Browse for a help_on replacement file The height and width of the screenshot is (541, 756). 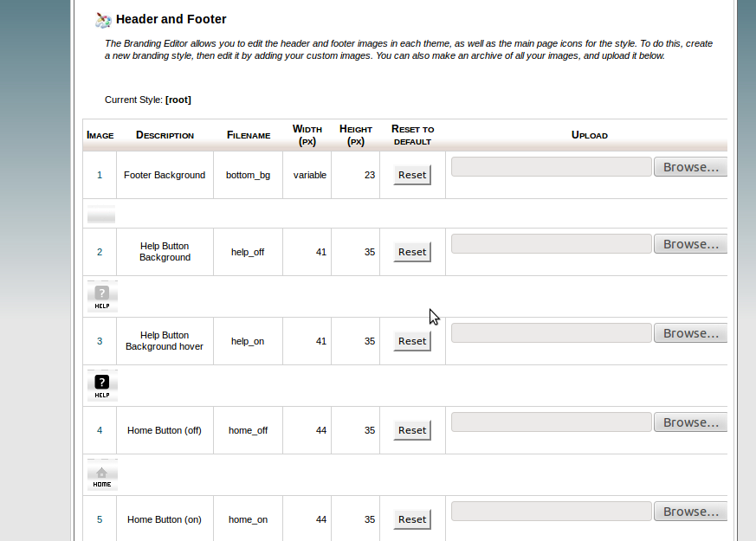point(690,333)
